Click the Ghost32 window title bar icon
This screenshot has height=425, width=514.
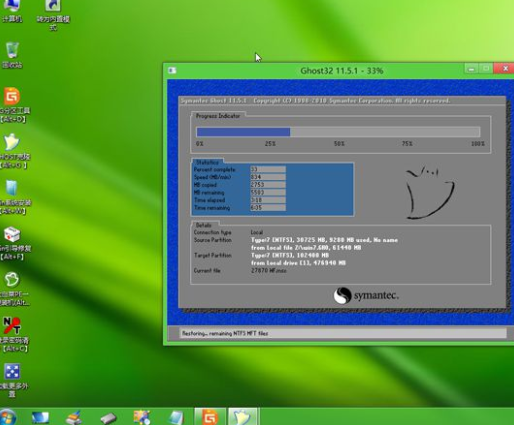[x=172, y=70]
